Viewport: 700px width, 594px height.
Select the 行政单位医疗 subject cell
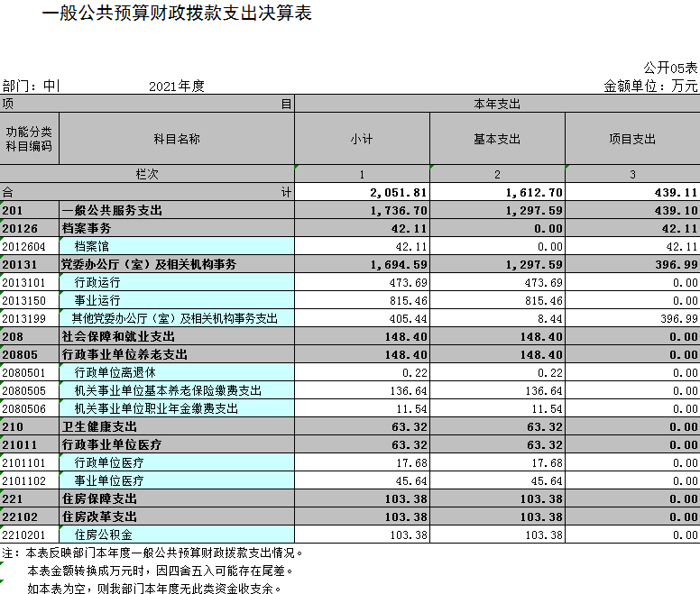pos(176,462)
